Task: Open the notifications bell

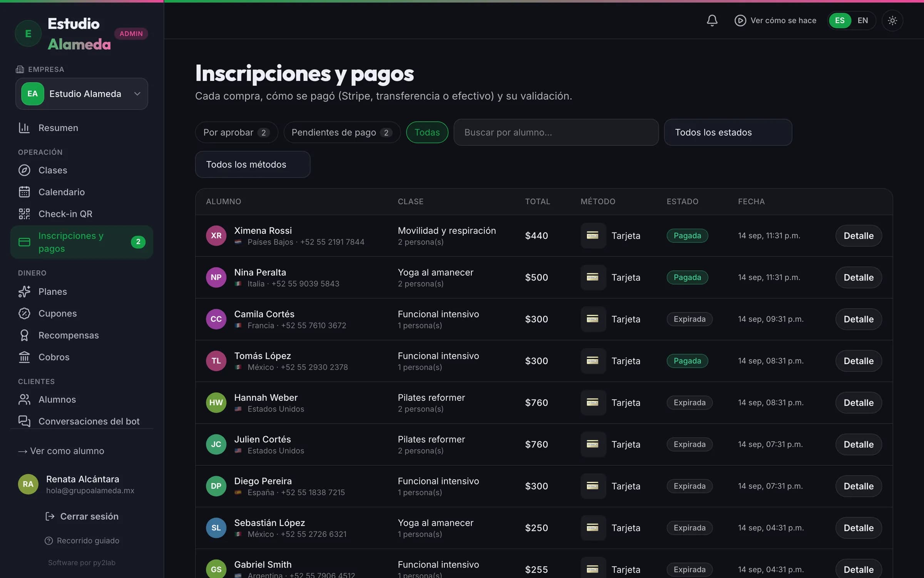Action: [x=712, y=20]
